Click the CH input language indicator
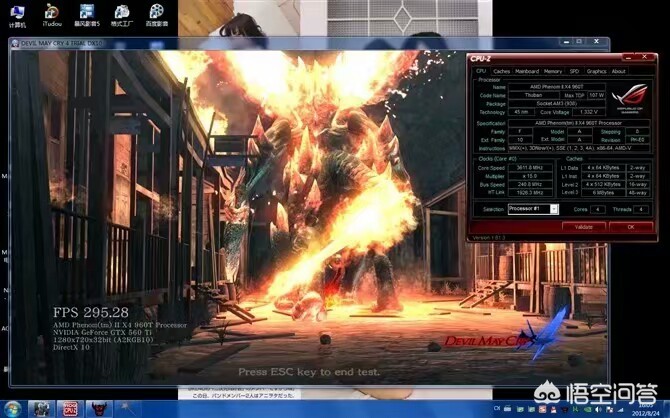670x418 pixels. [497, 409]
